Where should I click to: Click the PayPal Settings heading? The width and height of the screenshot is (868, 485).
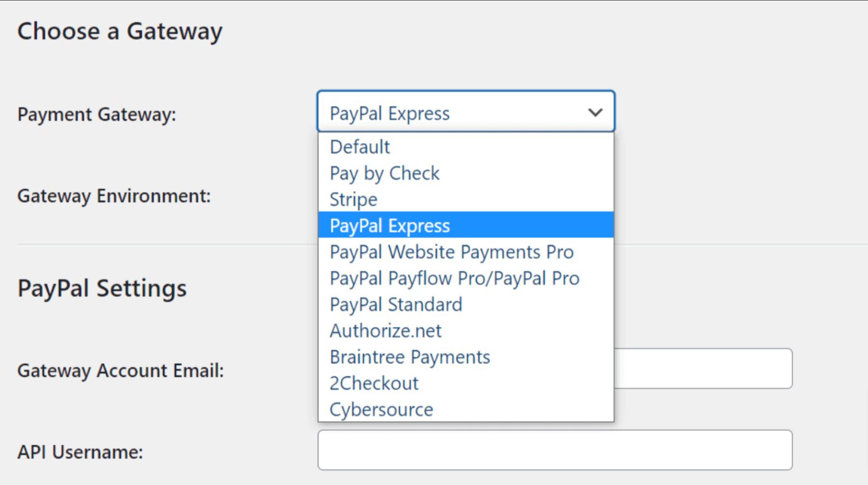102,288
